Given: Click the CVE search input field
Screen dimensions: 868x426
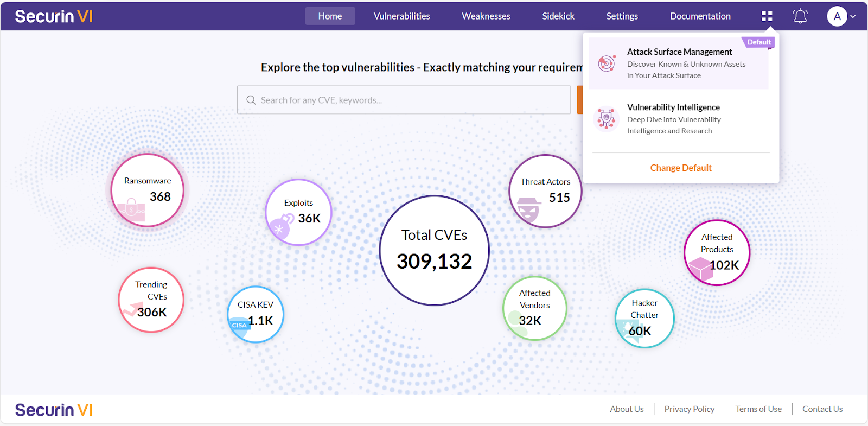Looking at the screenshot, I should [x=404, y=100].
